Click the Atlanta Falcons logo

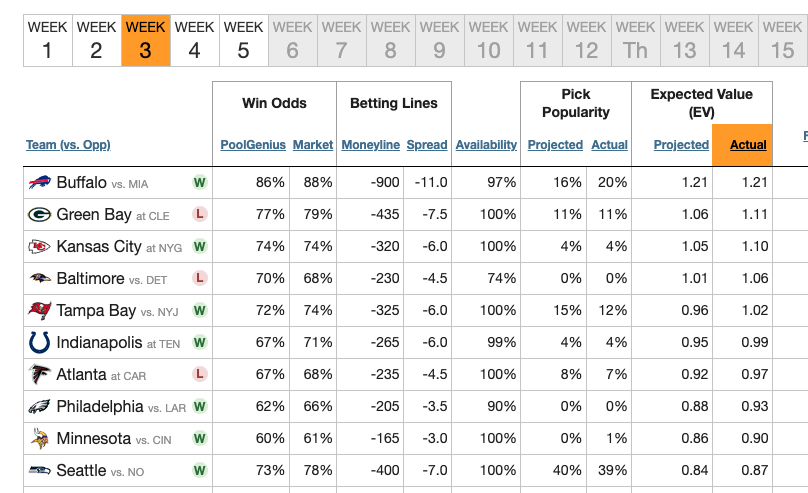click(40, 375)
